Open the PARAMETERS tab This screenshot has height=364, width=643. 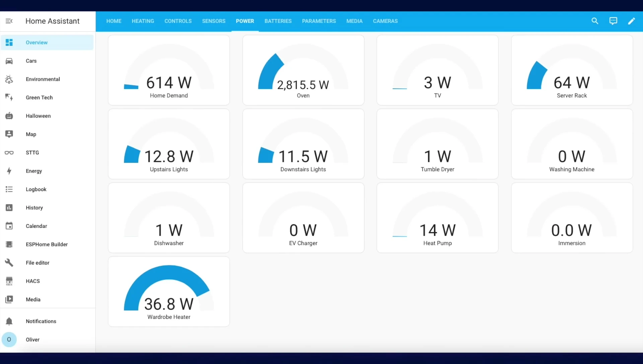[x=319, y=21]
